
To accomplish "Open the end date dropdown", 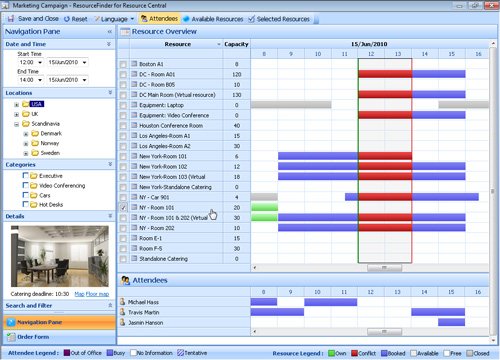I will [85, 80].
